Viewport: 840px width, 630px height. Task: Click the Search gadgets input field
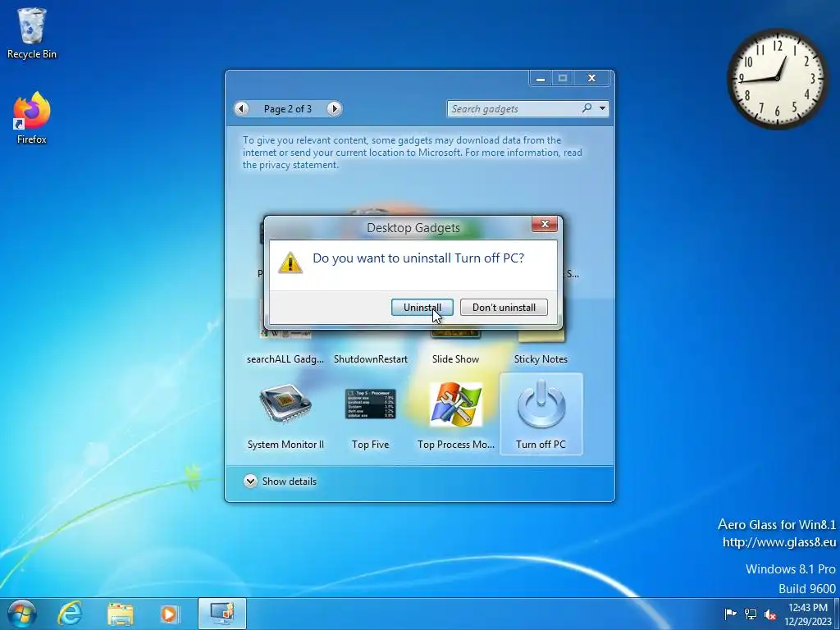tap(514, 109)
